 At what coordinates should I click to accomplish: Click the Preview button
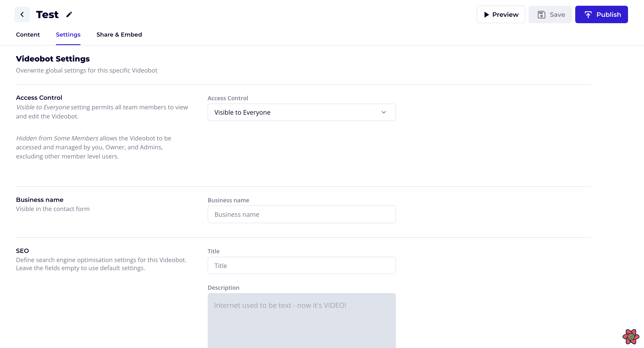pyautogui.click(x=501, y=14)
